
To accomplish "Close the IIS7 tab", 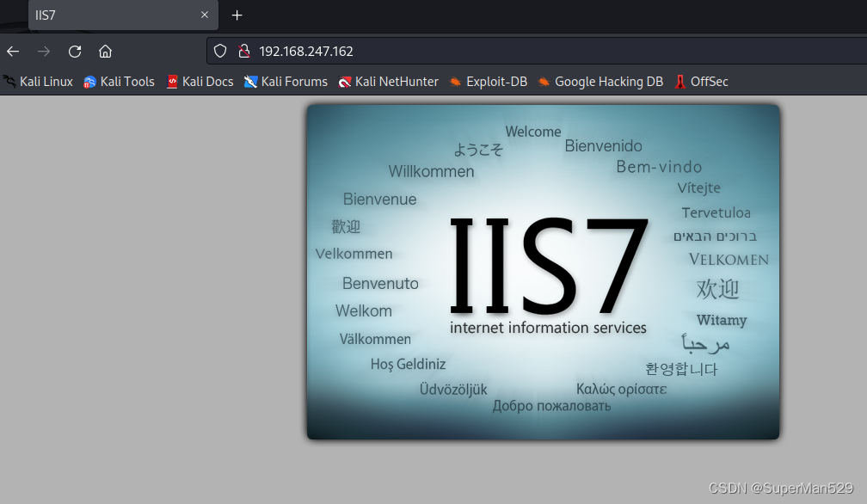I will [205, 15].
